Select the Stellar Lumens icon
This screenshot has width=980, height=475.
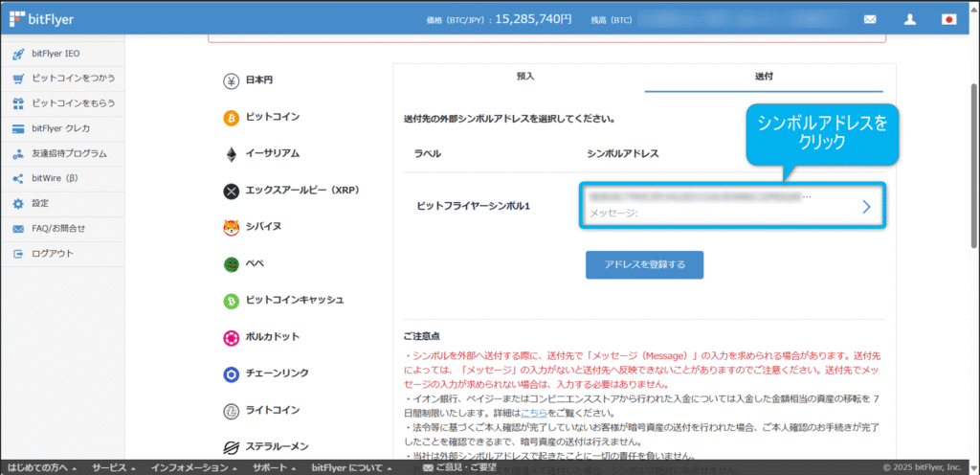232,447
